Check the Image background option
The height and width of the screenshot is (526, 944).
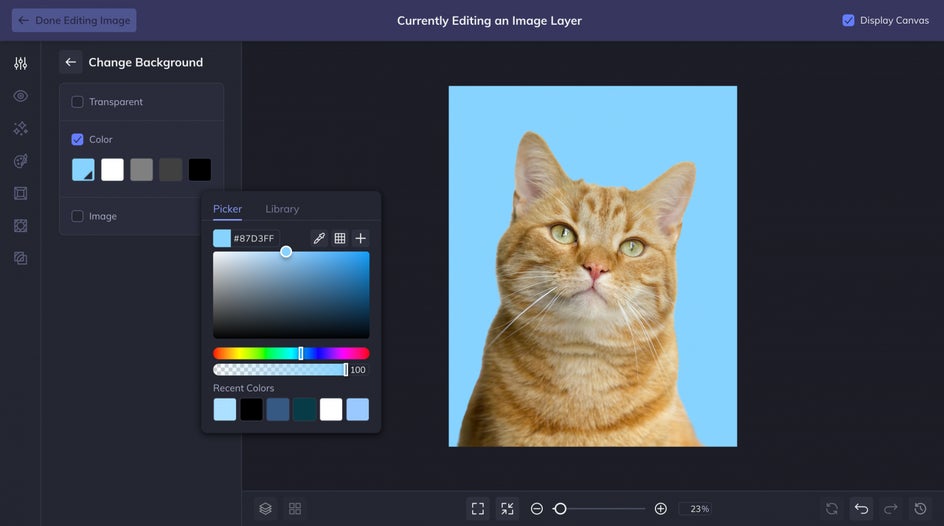coord(77,216)
